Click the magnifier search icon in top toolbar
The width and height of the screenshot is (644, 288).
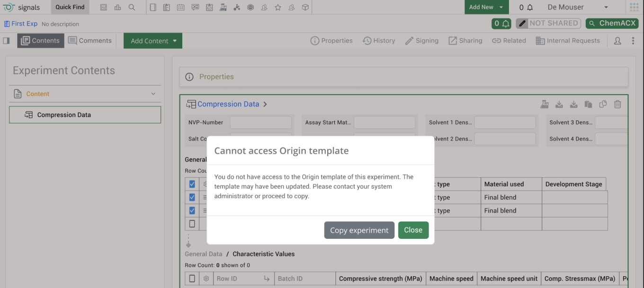[x=132, y=7]
